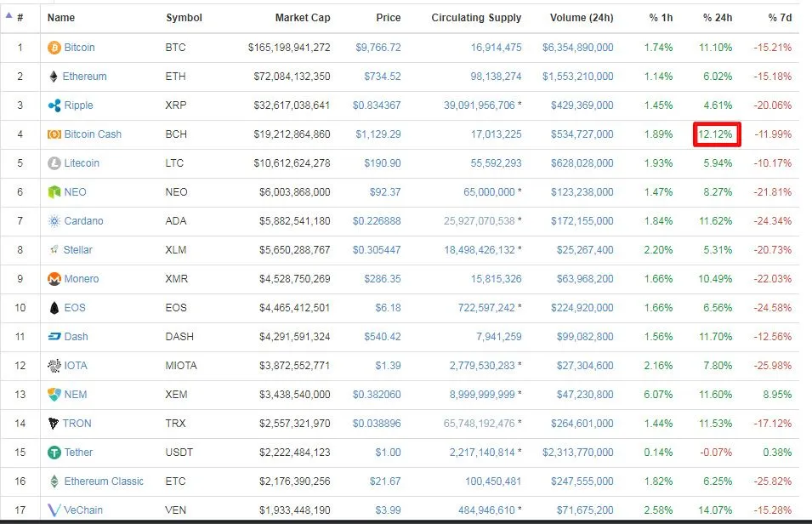Screen dimensions: 812x524
Task: Select the USDT symbol cell
Action: (x=179, y=453)
